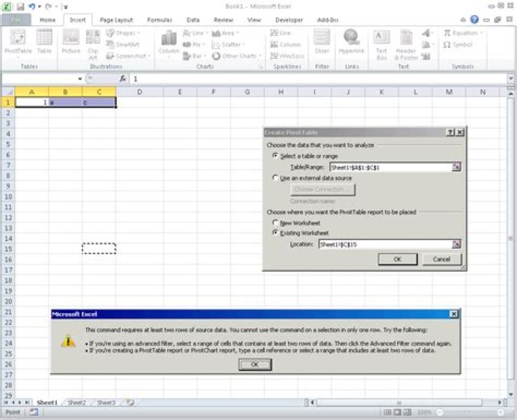Open the Formulas tab
The image size is (517, 420).
click(x=159, y=20)
